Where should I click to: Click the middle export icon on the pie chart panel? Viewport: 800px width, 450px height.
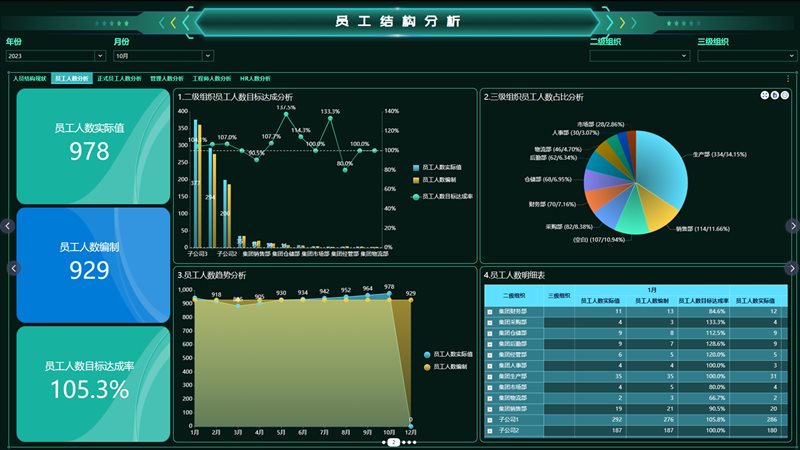(x=774, y=95)
